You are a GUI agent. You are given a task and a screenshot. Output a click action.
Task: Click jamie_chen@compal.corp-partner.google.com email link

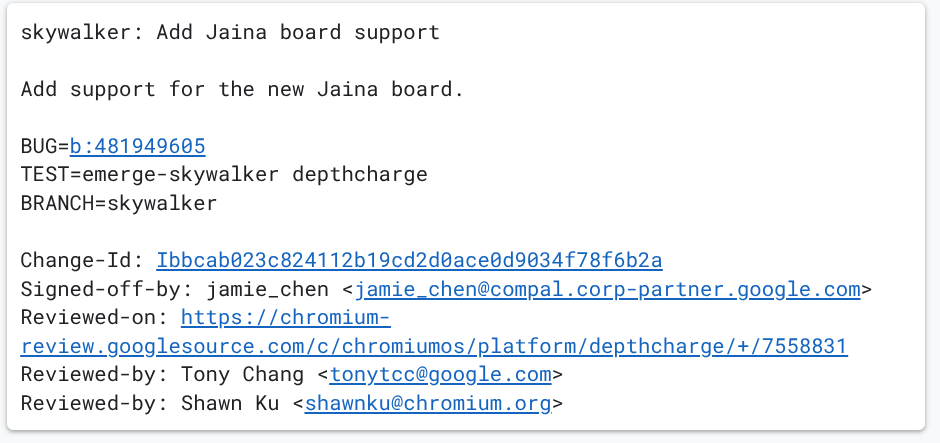(x=608, y=290)
